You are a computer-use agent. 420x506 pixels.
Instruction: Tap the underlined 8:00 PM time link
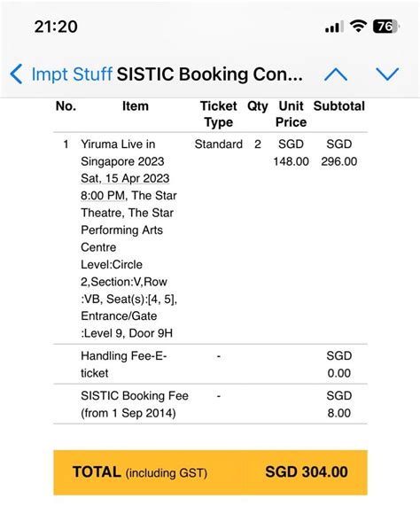click(103, 196)
